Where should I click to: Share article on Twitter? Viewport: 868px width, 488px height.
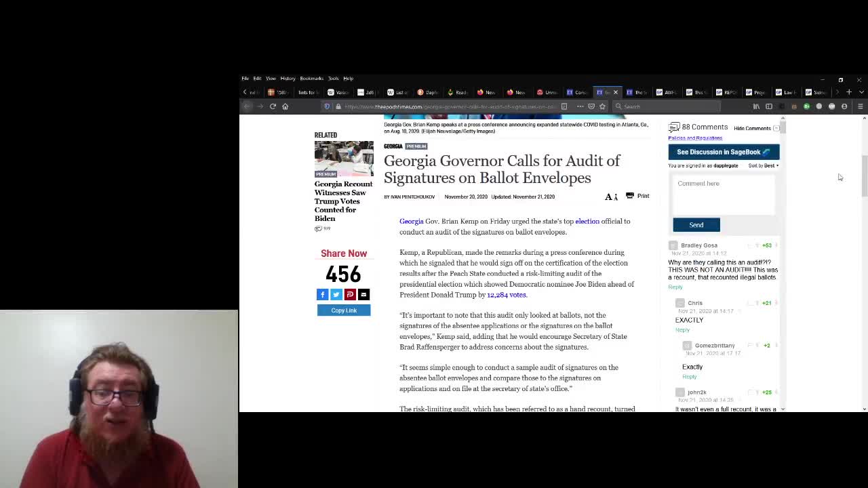tap(336, 294)
